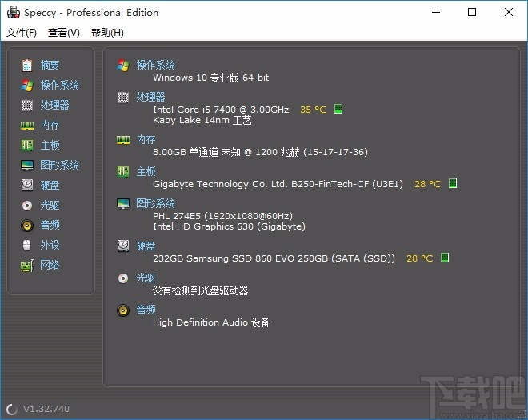Click Intel Core i5 7400 @ 3.00GHz text
The height and width of the screenshot is (420, 528).
pyautogui.click(x=221, y=110)
